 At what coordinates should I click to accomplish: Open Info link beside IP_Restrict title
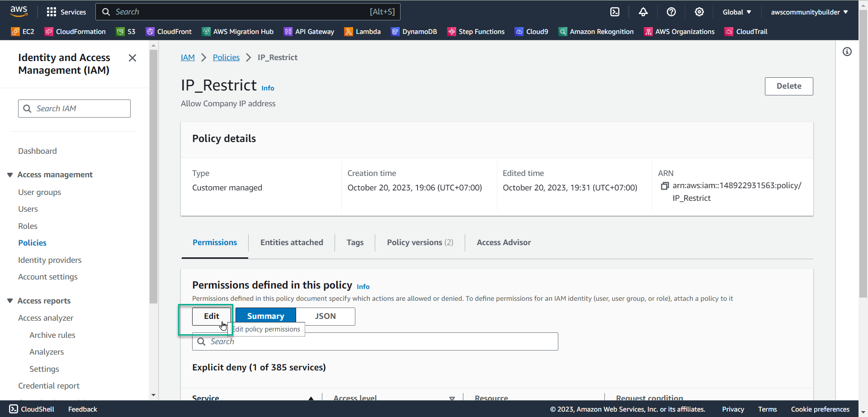[x=268, y=88]
